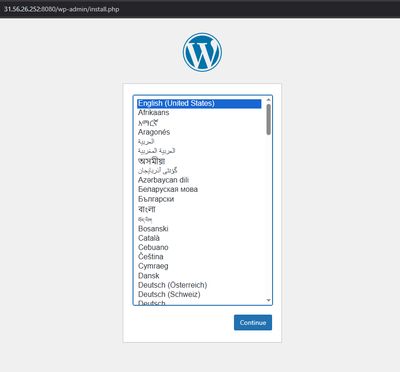Pick Беларуская мова from the list
The image size is (400, 372).
199,189
